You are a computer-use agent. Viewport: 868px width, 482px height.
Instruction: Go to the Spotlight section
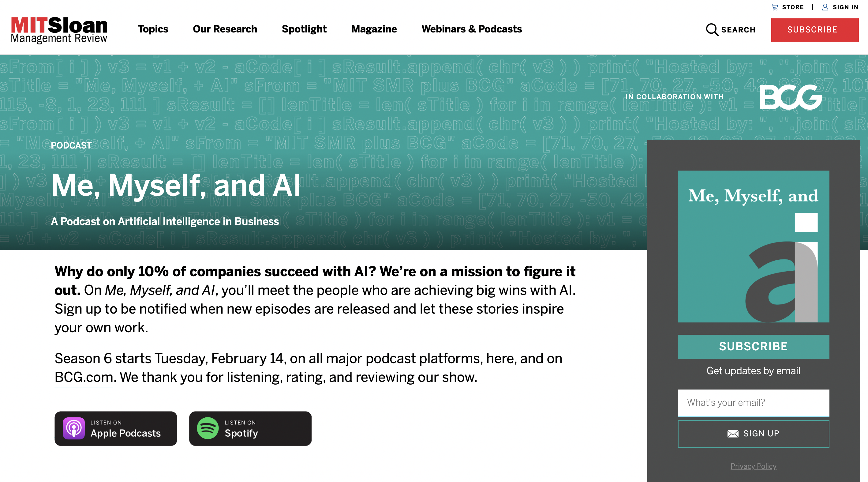click(x=304, y=29)
